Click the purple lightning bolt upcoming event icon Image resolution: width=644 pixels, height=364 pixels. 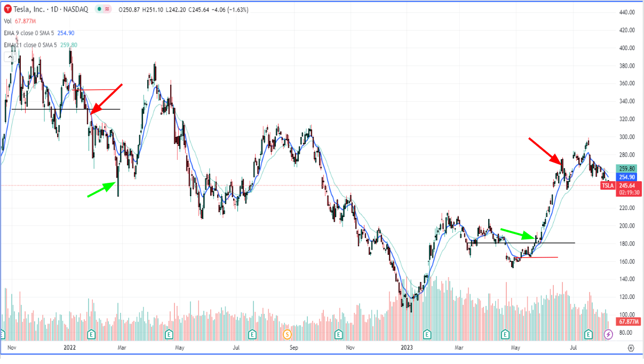click(x=608, y=334)
